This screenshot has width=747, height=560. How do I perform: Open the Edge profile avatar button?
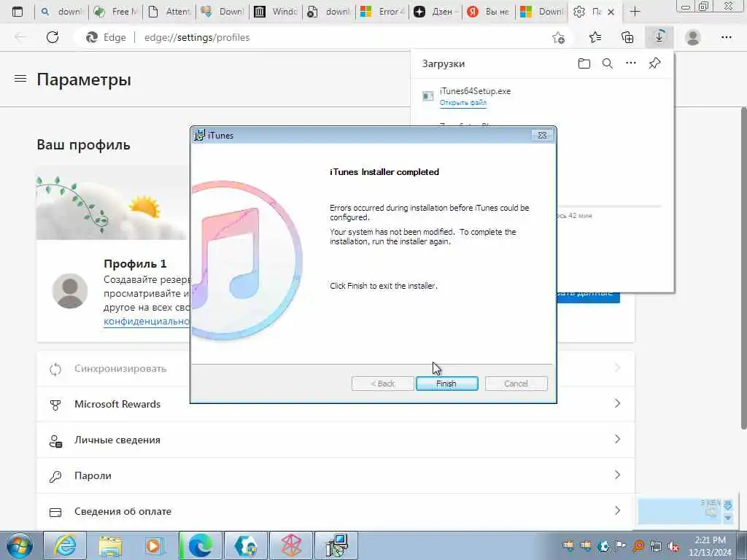tap(693, 37)
